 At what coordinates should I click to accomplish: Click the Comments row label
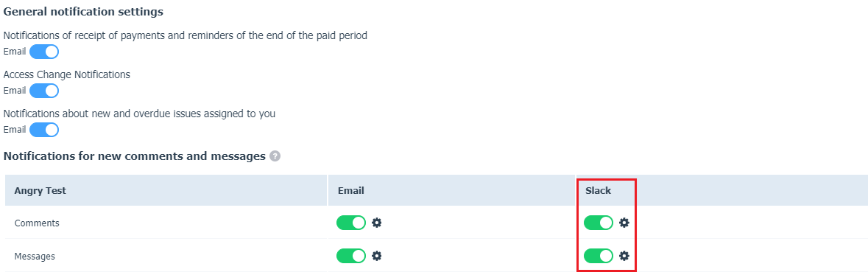tap(37, 223)
